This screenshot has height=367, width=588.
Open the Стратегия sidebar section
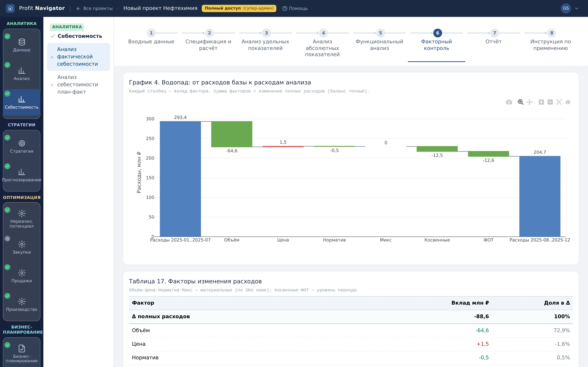(22, 147)
